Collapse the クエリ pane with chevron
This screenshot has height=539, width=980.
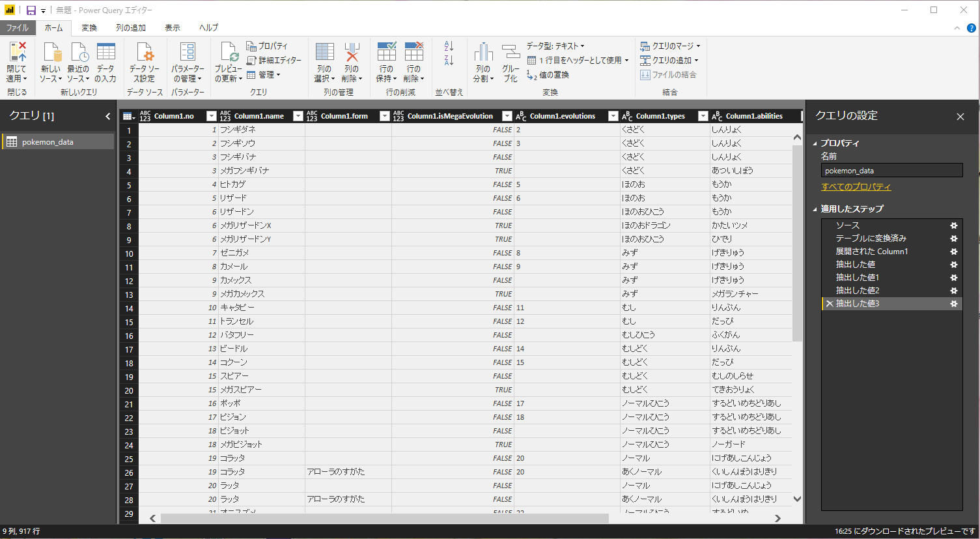[108, 116]
